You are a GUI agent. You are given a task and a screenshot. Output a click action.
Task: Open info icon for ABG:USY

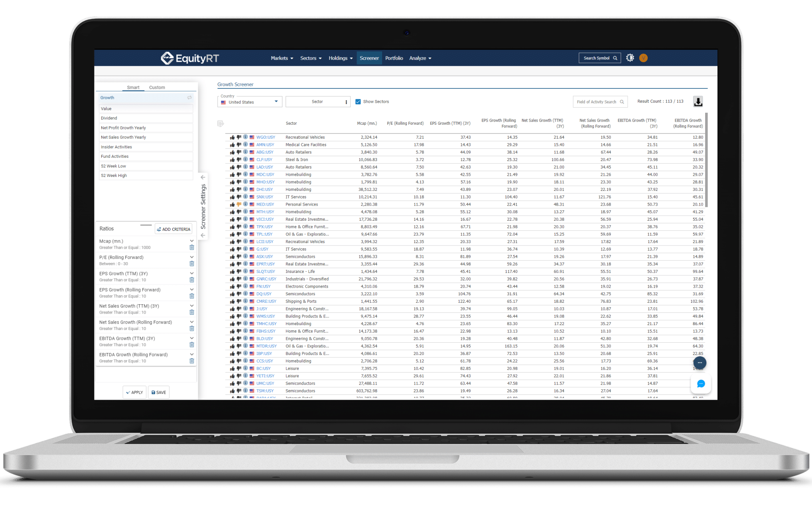pos(246,152)
